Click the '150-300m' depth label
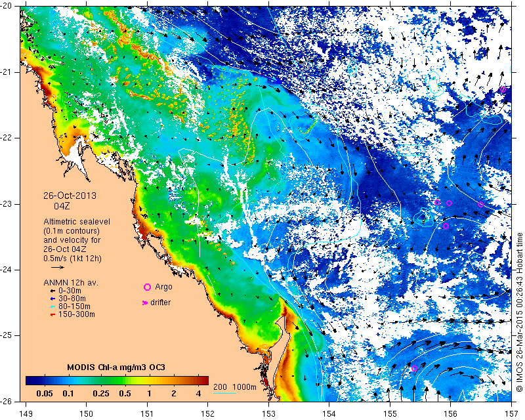The height and width of the screenshot is (420, 525). point(77,314)
